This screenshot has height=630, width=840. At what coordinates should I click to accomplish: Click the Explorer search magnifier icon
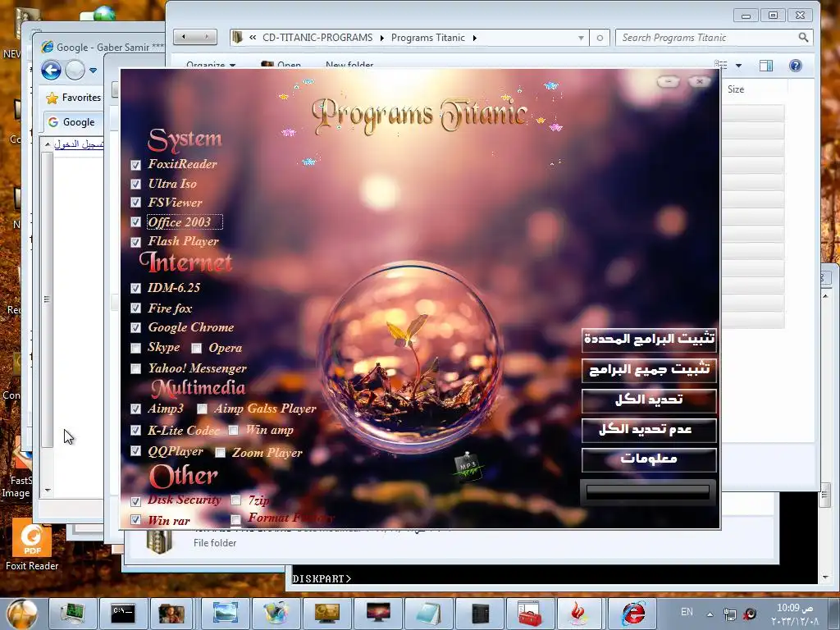coord(803,38)
